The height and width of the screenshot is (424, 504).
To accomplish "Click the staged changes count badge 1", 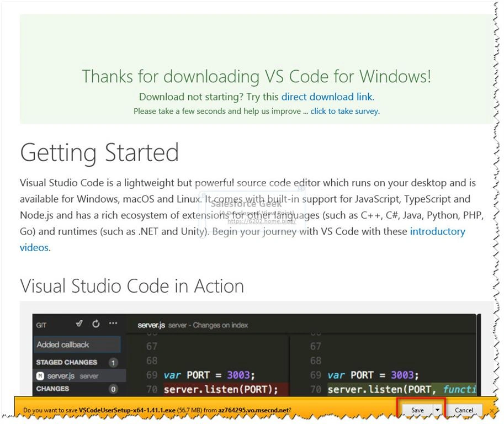I will tap(113, 363).
